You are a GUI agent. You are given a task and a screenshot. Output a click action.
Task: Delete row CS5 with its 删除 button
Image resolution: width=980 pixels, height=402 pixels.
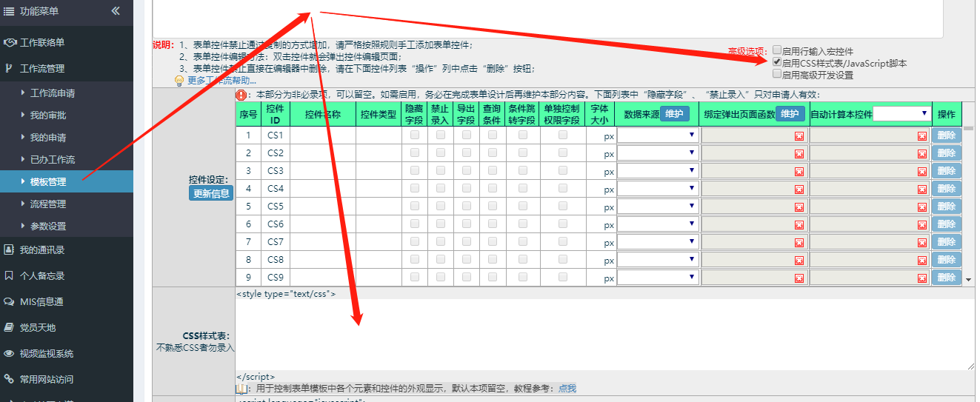pos(946,207)
